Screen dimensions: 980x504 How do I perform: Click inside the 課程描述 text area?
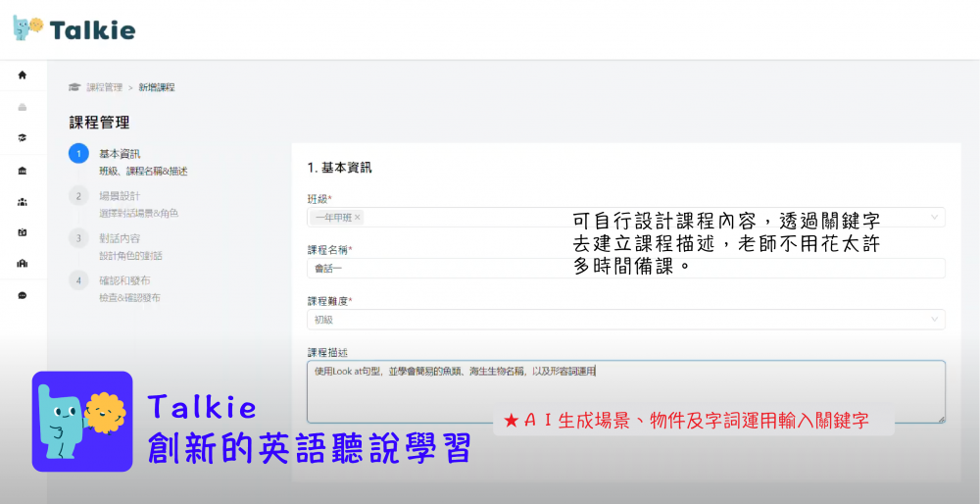625,392
